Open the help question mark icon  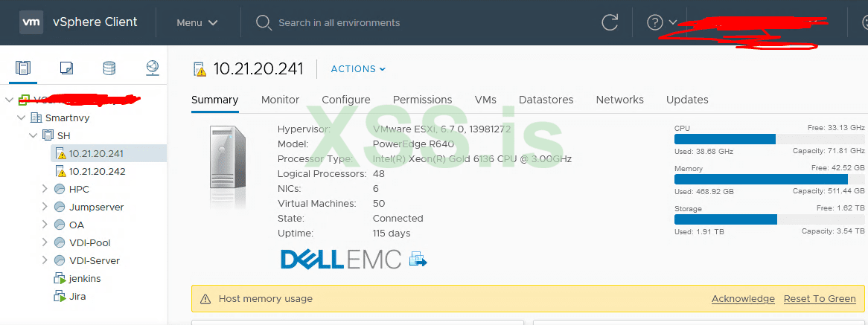655,22
